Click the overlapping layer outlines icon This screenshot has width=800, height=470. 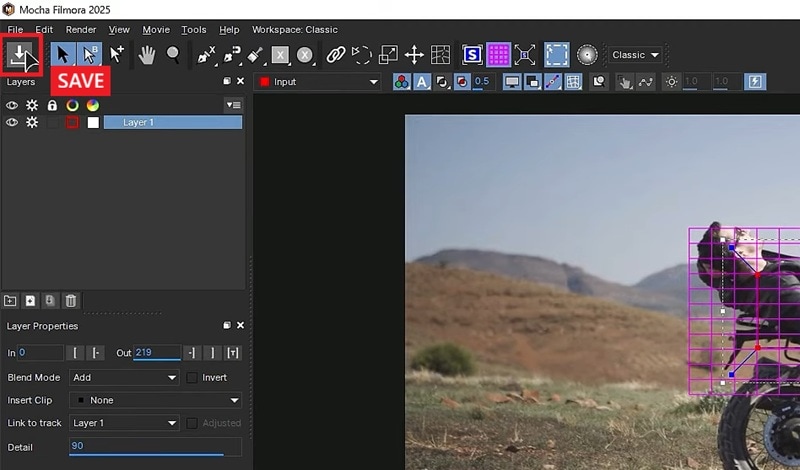(533, 82)
